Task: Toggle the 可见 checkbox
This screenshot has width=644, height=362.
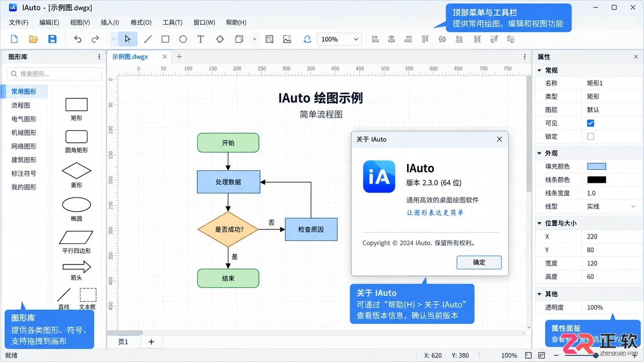Action: [591, 123]
